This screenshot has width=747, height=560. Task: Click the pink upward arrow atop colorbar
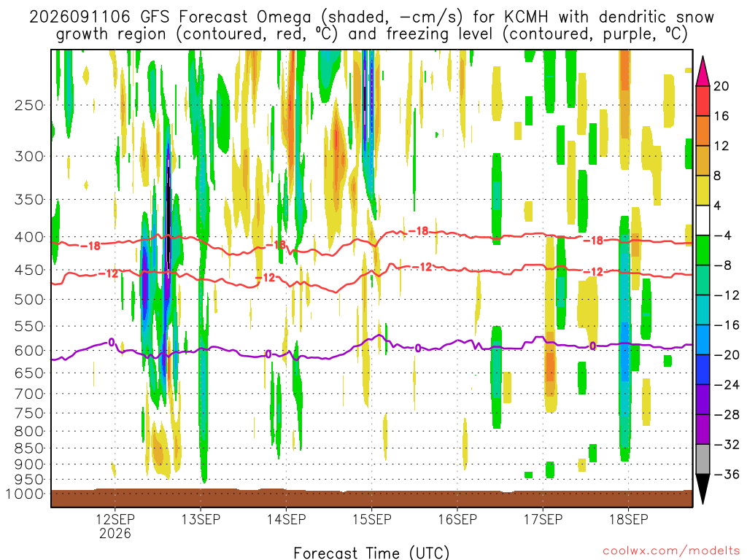[703, 71]
